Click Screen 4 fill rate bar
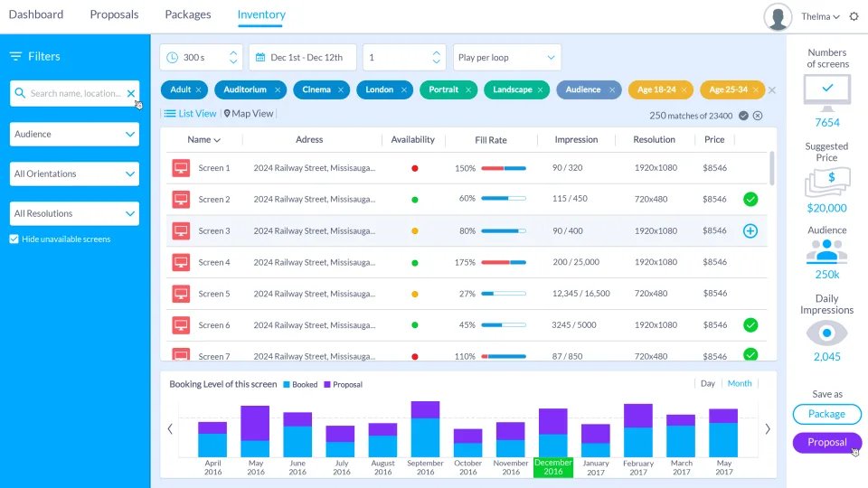This screenshot has width=868, height=488. click(504, 262)
